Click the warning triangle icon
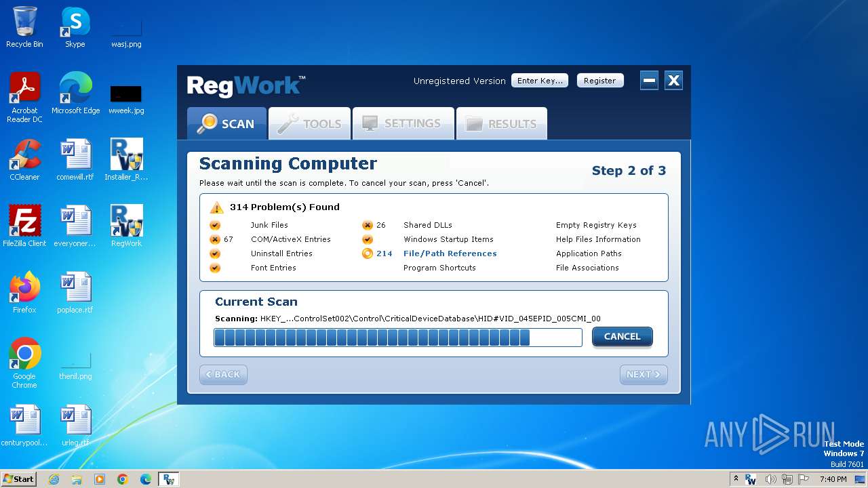This screenshot has width=868, height=488. tap(216, 207)
